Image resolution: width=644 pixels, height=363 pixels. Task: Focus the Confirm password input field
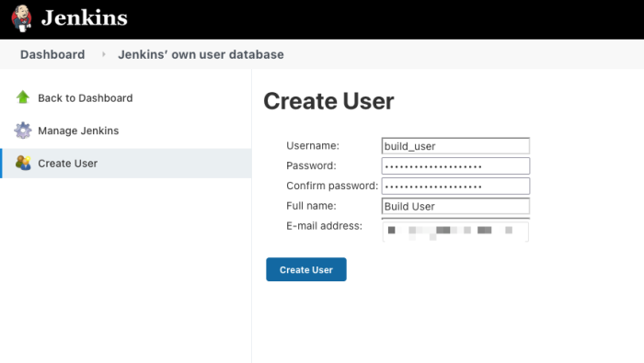pyautogui.click(x=455, y=187)
